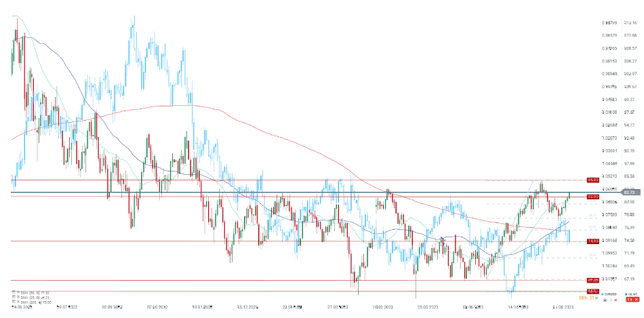
Task: Click the blue EURUSD legend swatch
Action: tap(602, 294)
